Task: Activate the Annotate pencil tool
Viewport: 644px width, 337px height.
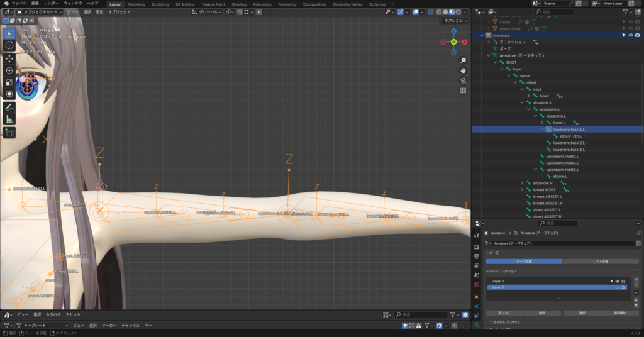Action: [9, 108]
